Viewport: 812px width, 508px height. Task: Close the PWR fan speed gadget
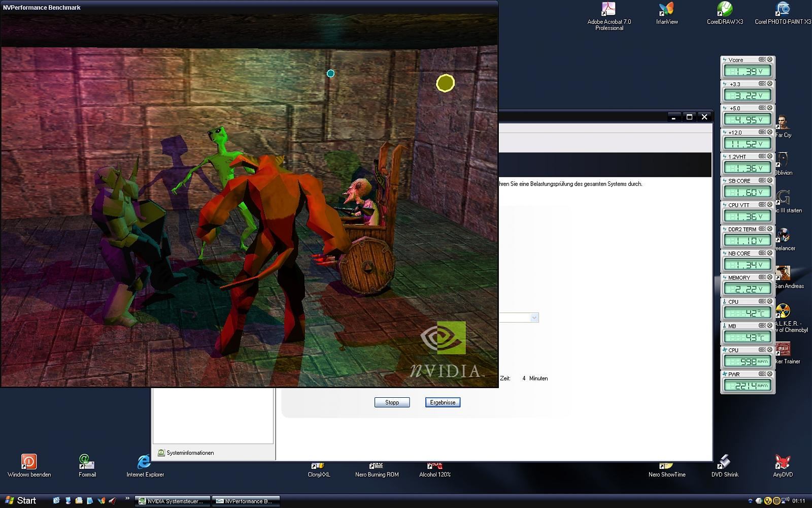(x=769, y=374)
